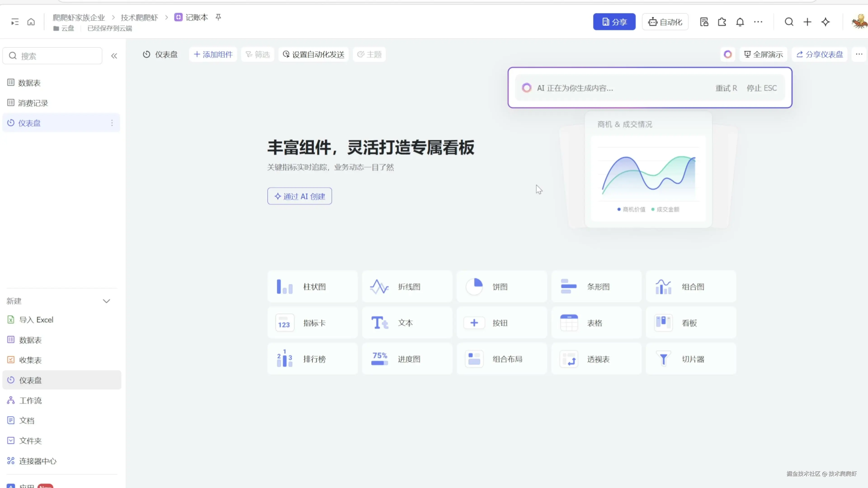Screen dimensions: 868x488
Task: Open 仪表盘 item's three-dot options
Action: pyautogui.click(x=112, y=123)
